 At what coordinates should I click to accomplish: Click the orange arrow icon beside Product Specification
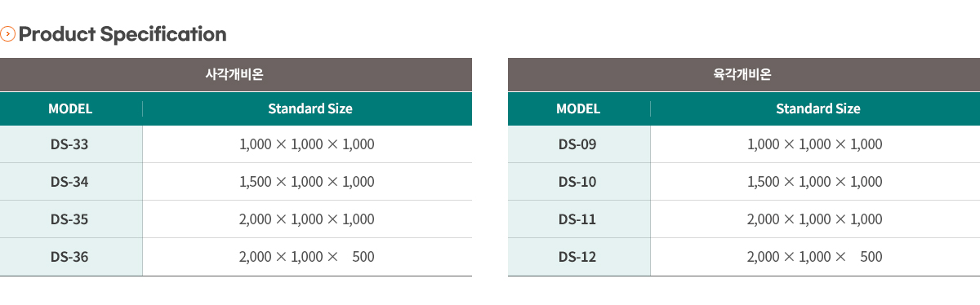(x=8, y=34)
